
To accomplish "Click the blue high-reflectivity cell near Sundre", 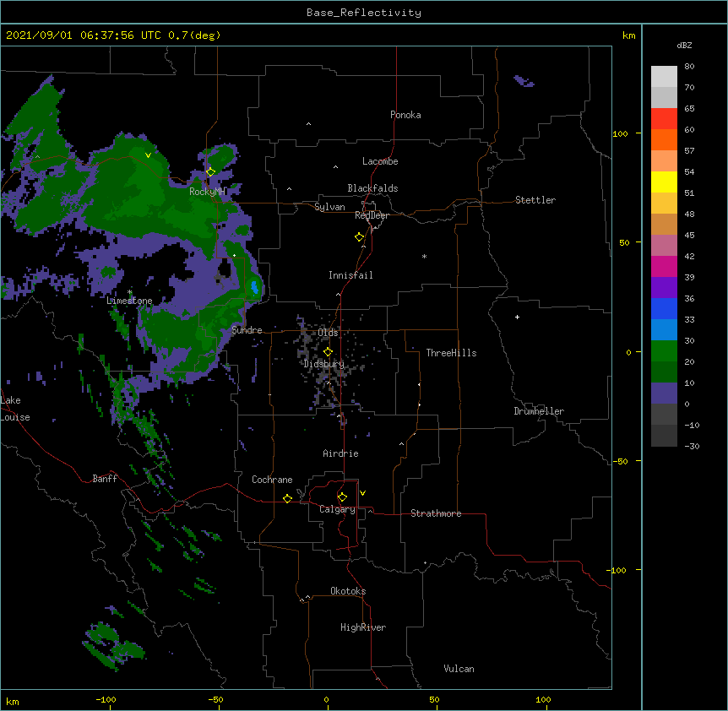I will pos(254,287).
